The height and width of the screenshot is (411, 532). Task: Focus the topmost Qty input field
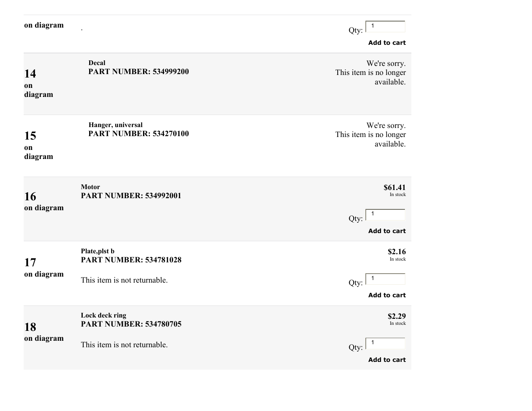[x=386, y=26]
